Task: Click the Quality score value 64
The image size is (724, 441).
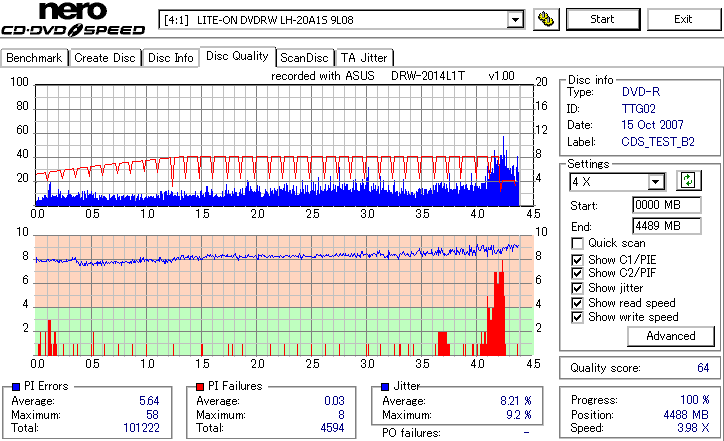Action: click(x=703, y=368)
